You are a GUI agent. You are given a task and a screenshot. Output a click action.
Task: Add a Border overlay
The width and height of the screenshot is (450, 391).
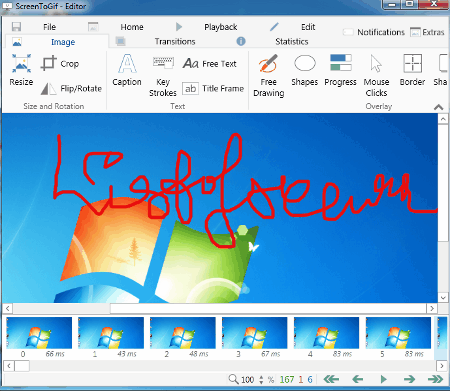[x=412, y=71]
